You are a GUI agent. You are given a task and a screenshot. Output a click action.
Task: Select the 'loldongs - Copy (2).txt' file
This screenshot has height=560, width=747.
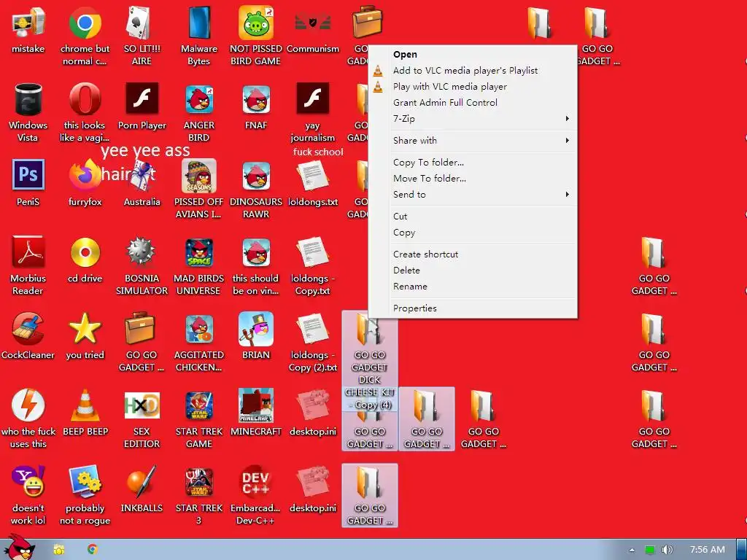[313, 342]
